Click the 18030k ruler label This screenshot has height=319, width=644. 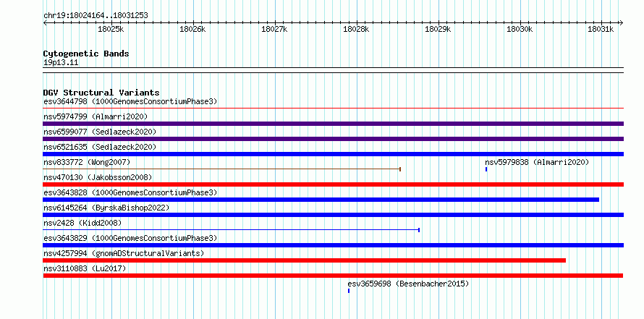tap(520, 29)
